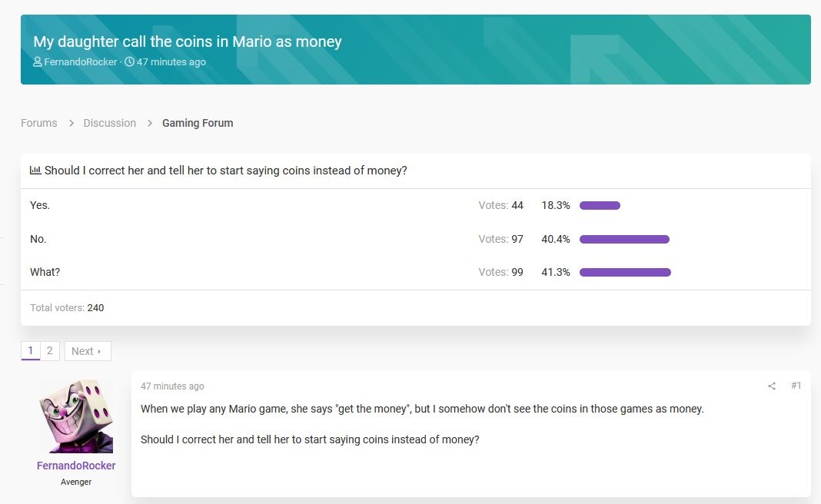Click the FernandoRocker author link in header

(x=81, y=62)
